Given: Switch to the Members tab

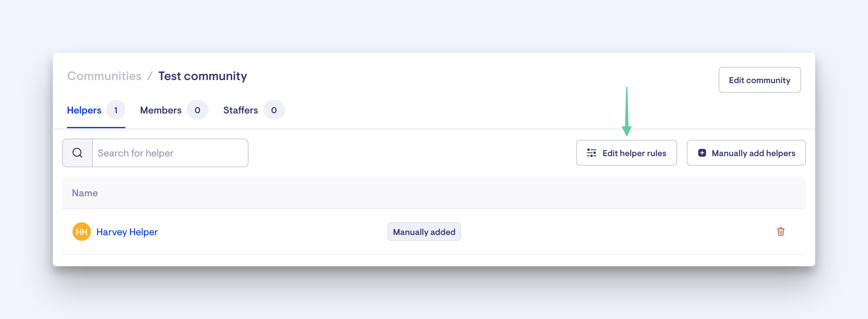Looking at the screenshot, I should (x=160, y=110).
